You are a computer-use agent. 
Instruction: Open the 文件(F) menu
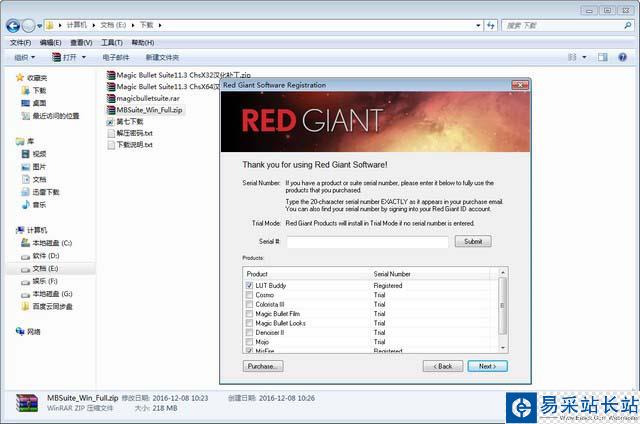pos(20,42)
